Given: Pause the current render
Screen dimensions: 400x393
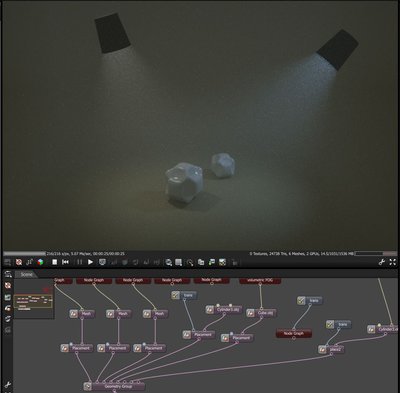Looking at the screenshot, I should [x=79, y=262].
